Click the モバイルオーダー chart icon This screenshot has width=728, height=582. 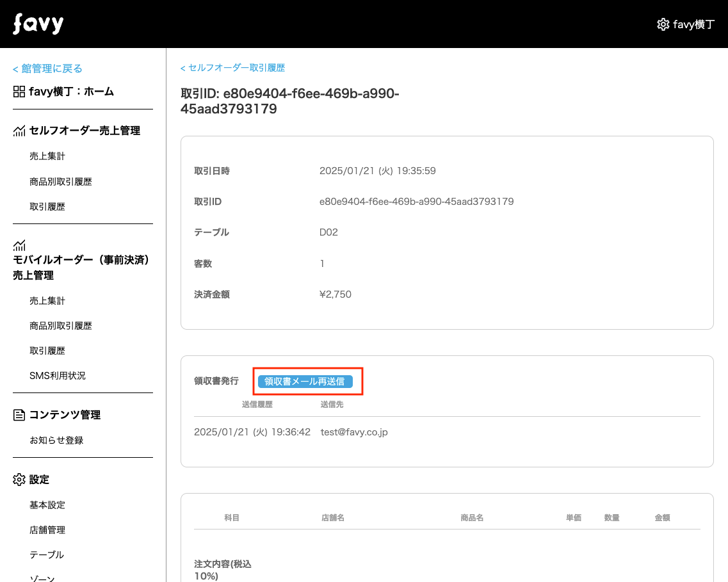[19, 245]
